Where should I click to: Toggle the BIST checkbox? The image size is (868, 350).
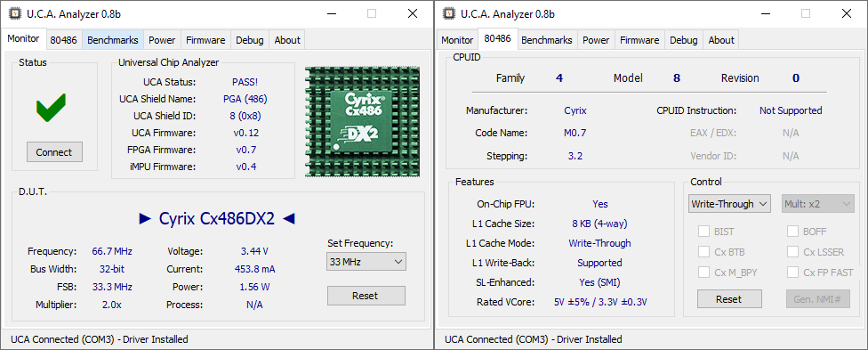tap(703, 232)
